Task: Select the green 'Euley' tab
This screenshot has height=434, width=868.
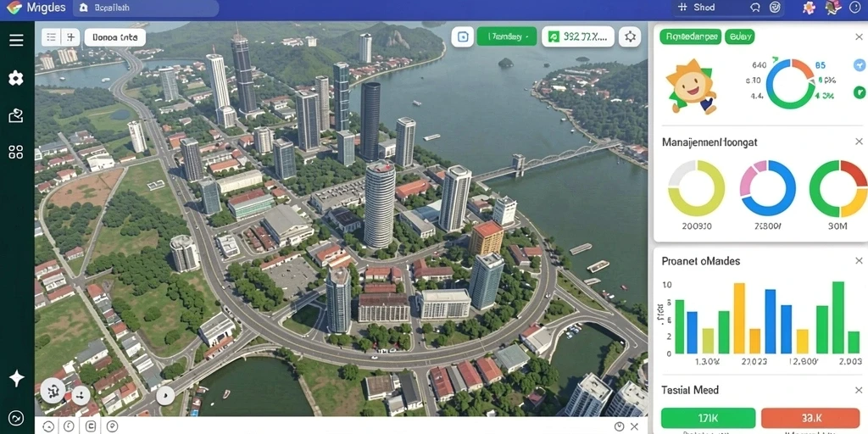Action: (739, 37)
